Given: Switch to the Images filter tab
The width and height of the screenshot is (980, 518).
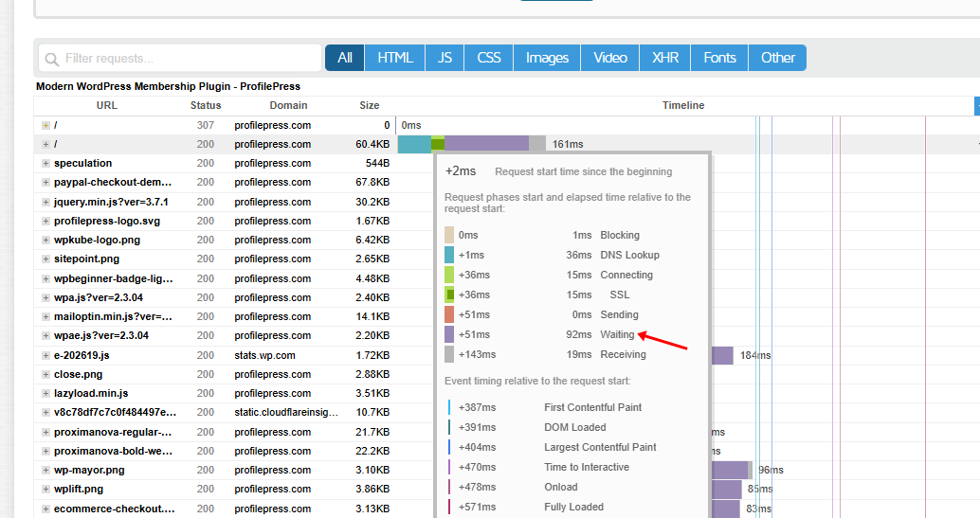Looking at the screenshot, I should point(547,58).
